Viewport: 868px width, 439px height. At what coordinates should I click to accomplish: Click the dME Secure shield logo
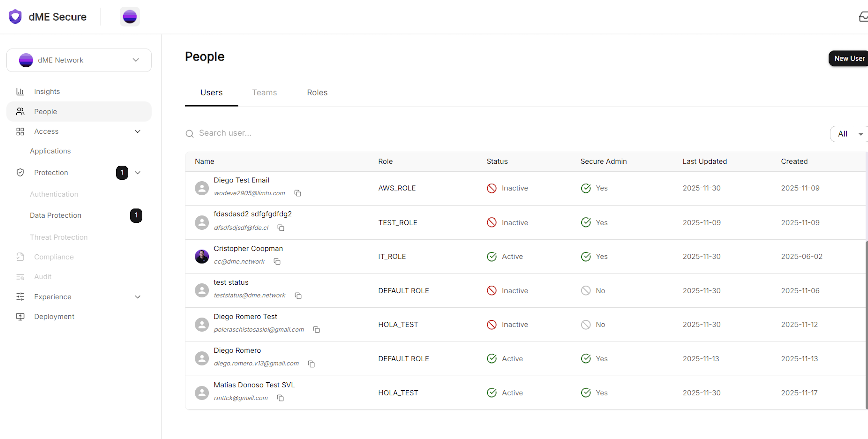15,16
